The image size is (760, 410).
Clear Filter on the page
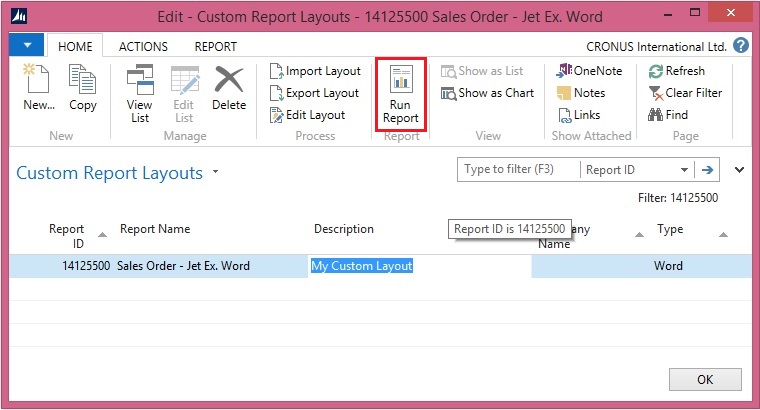(685, 93)
